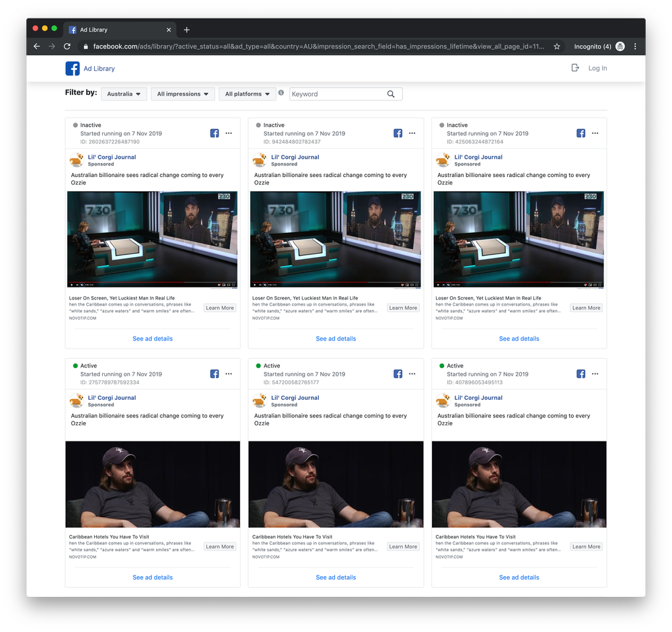Click the Facebook logo in Ad Library header
Image resolution: width=672 pixels, height=632 pixels.
pyautogui.click(x=73, y=69)
